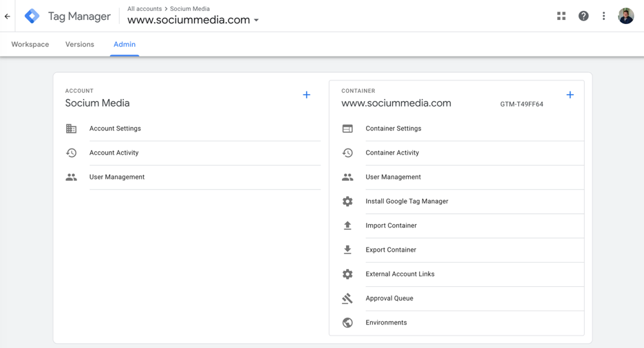Select the Admin tab

tap(125, 45)
